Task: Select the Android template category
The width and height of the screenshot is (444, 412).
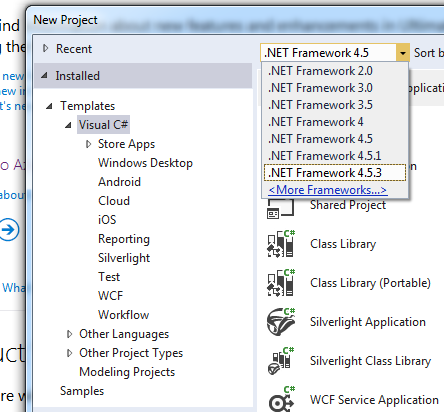Action: pos(119,182)
